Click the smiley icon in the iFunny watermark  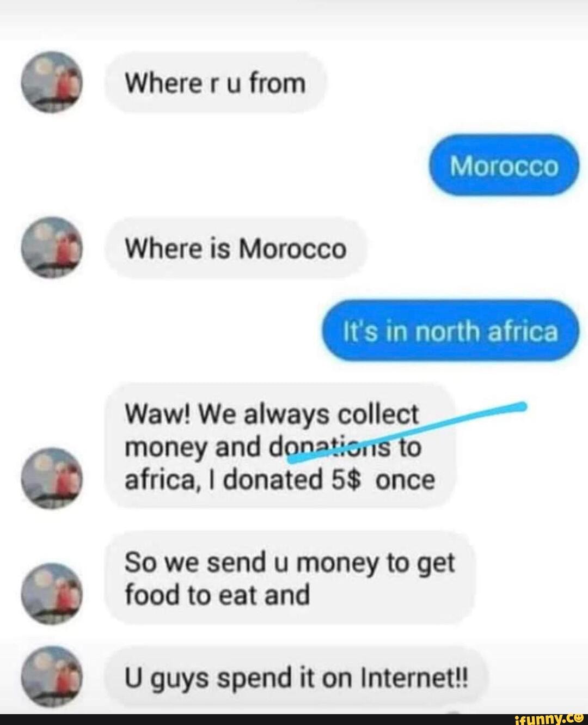pyautogui.click(x=578, y=719)
